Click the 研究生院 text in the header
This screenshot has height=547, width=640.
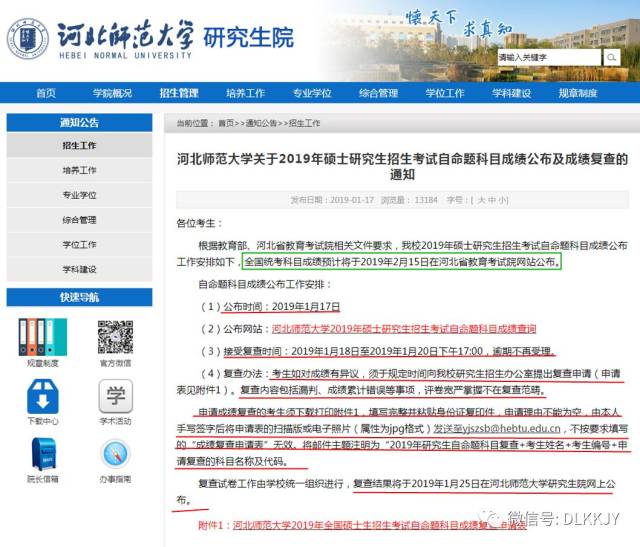pyautogui.click(x=249, y=38)
